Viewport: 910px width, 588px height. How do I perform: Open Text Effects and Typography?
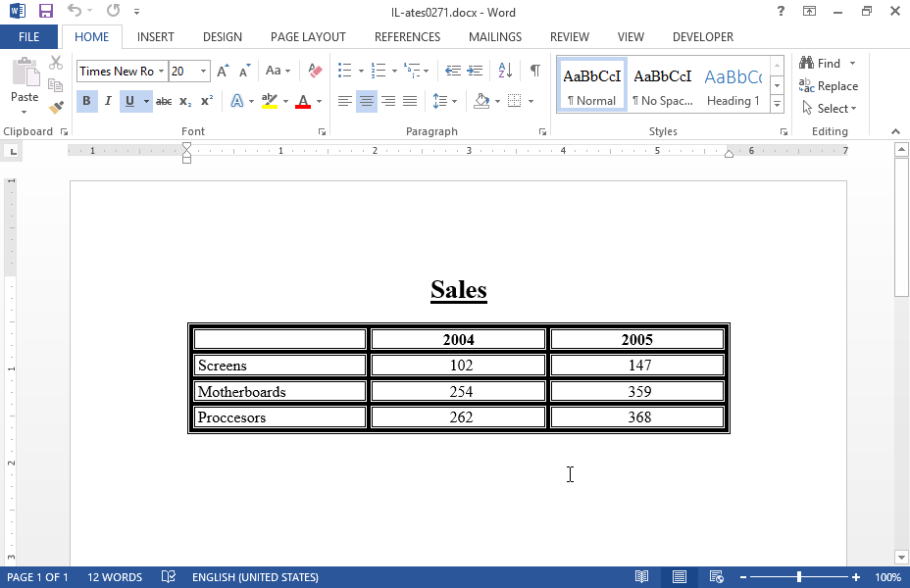coord(236,102)
